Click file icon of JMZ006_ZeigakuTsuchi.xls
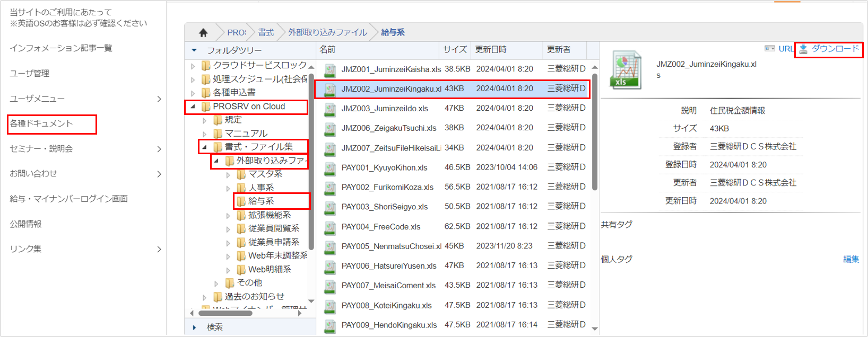This screenshot has width=868, height=337. click(x=330, y=129)
